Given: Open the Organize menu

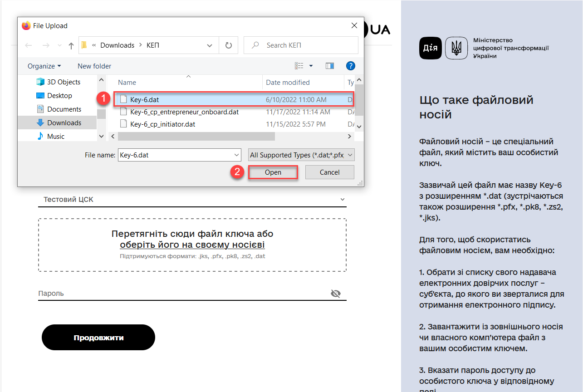Looking at the screenshot, I should [x=44, y=66].
